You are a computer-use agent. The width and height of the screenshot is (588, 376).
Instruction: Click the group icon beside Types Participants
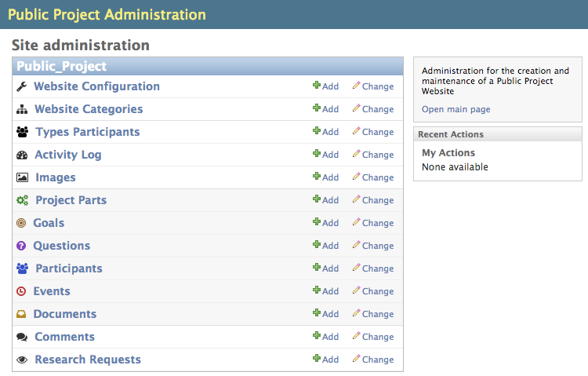(22, 132)
